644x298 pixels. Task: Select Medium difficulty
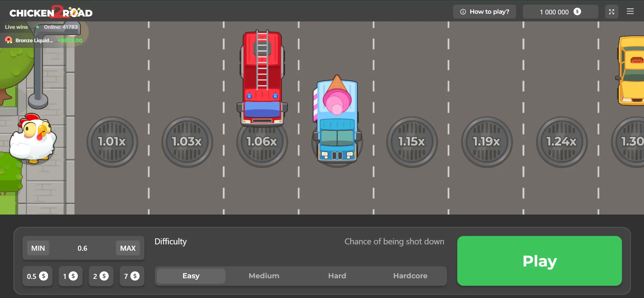(264, 276)
